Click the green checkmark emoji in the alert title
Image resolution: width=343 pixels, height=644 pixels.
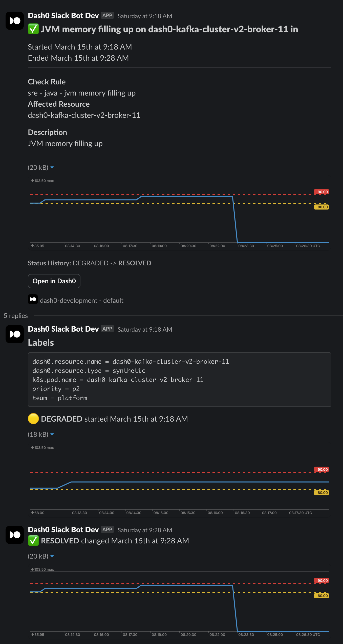[x=33, y=29]
